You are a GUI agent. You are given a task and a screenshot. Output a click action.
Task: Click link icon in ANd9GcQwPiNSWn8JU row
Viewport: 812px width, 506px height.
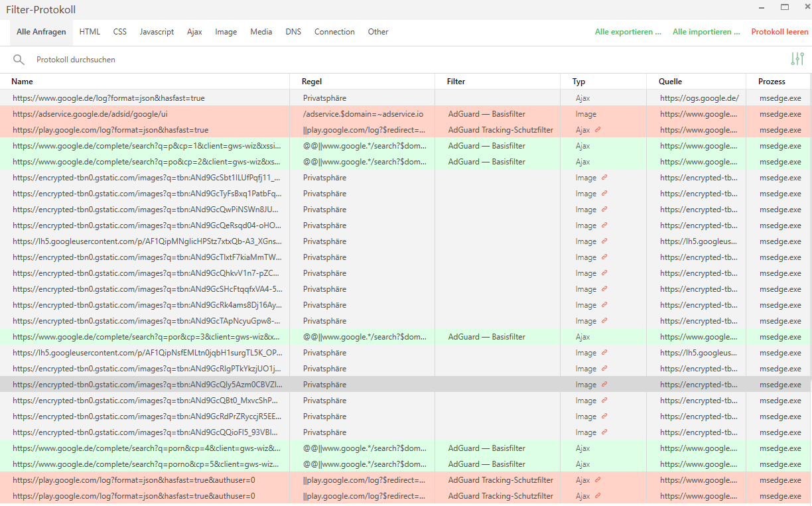604,210
